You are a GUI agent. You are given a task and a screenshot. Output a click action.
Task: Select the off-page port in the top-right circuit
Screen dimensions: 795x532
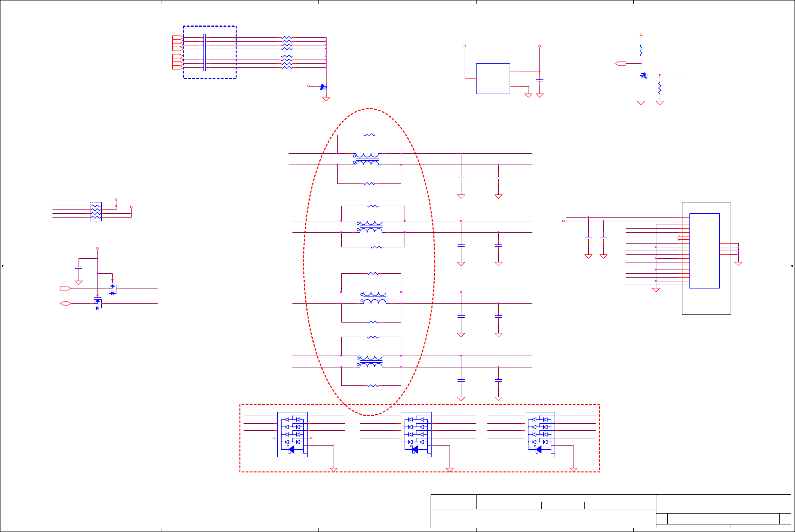pyautogui.click(x=620, y=63)
